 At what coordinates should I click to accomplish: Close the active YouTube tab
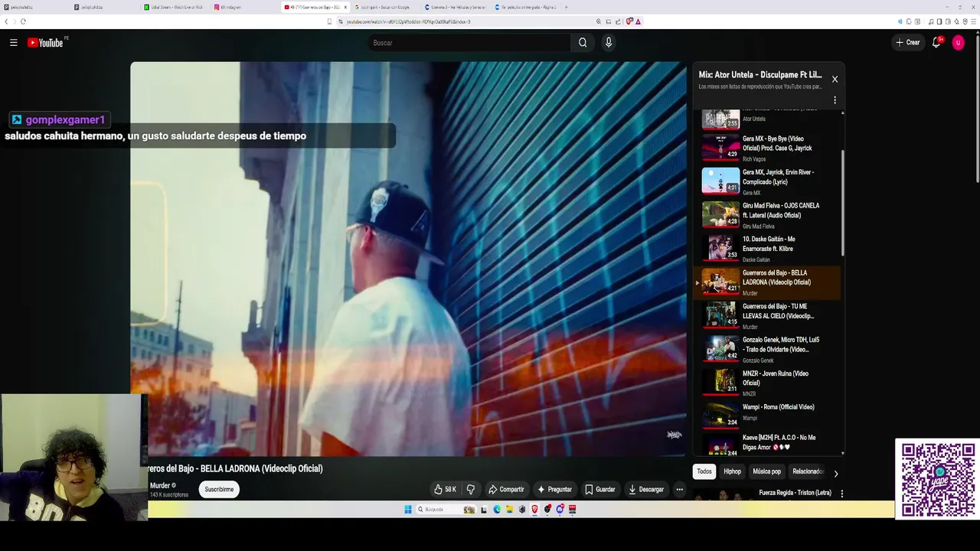tap(345, 7)
